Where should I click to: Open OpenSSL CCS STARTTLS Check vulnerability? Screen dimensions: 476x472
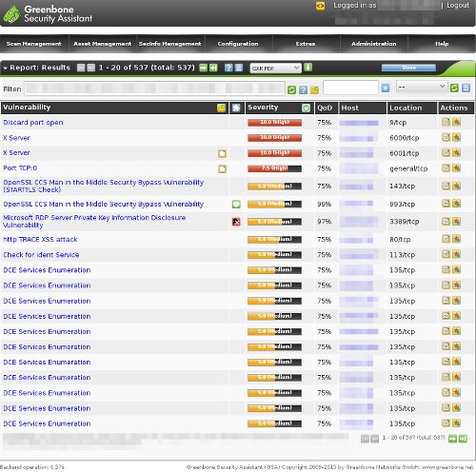[x=103, y=186]
